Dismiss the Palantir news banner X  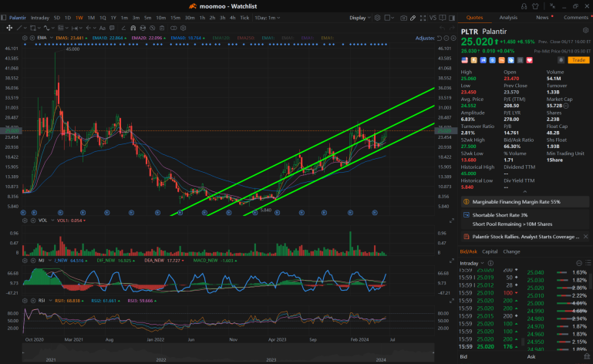(585, 237)
